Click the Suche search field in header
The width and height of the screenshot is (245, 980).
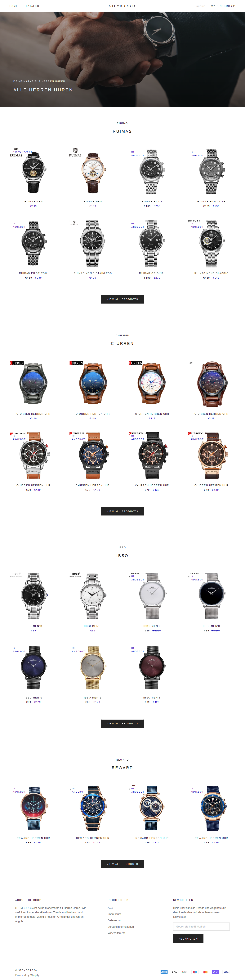click(201, 6)
